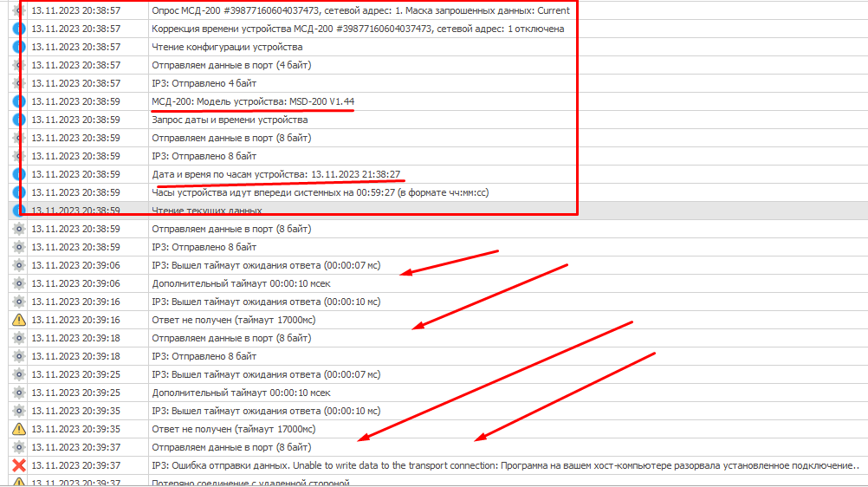Click timestamp of the 'Опрос МСД-200' entry

pos(75,10)
